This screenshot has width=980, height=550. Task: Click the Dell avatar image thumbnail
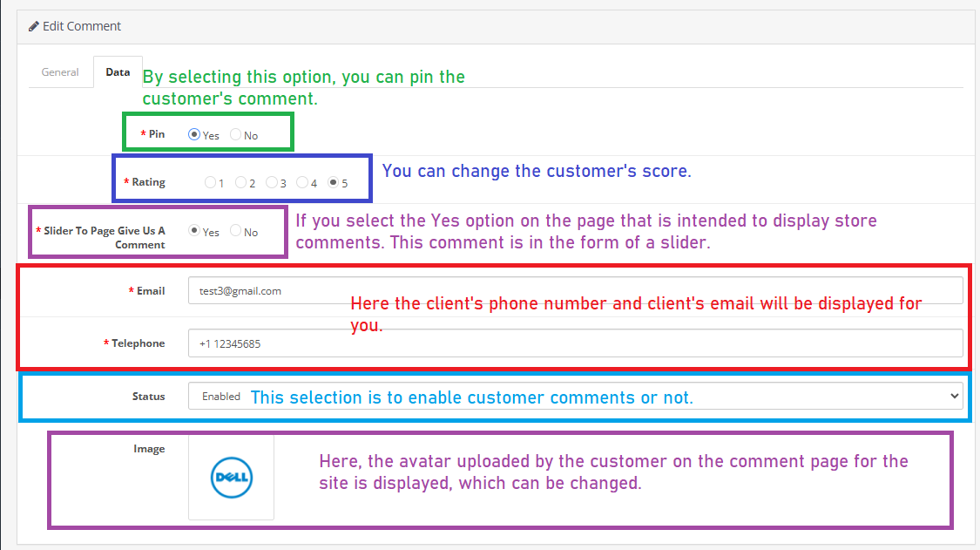pos(231,479)
